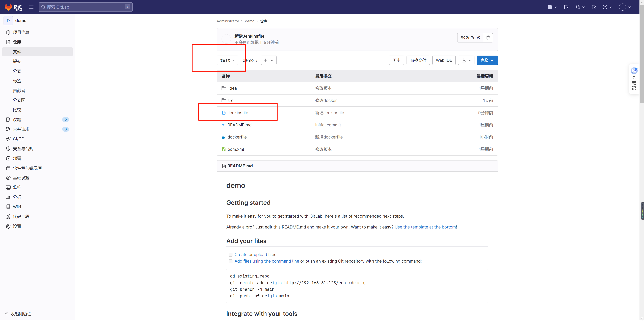Focus the 搜索 GitLab search box
The image size is (644, 321).
click(x=86, y=7)
